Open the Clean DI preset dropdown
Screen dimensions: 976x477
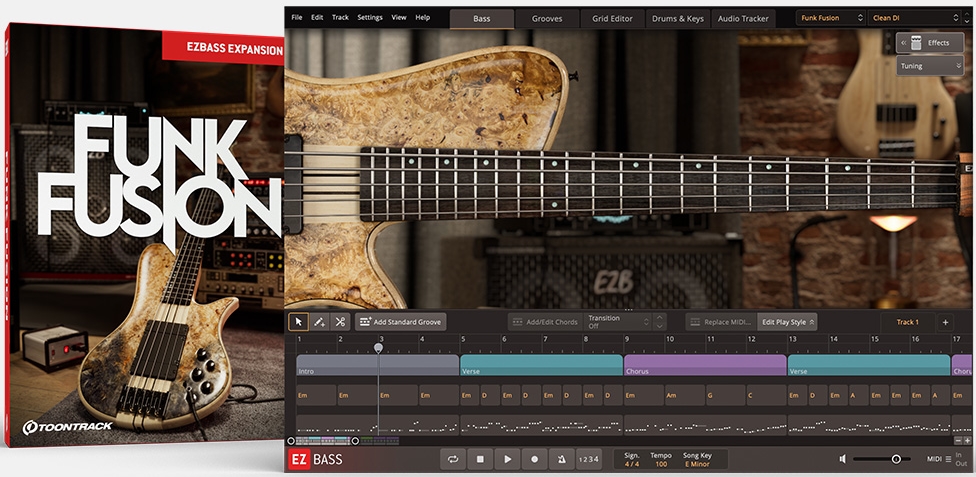pyautogui.click(x=916, y=18)
